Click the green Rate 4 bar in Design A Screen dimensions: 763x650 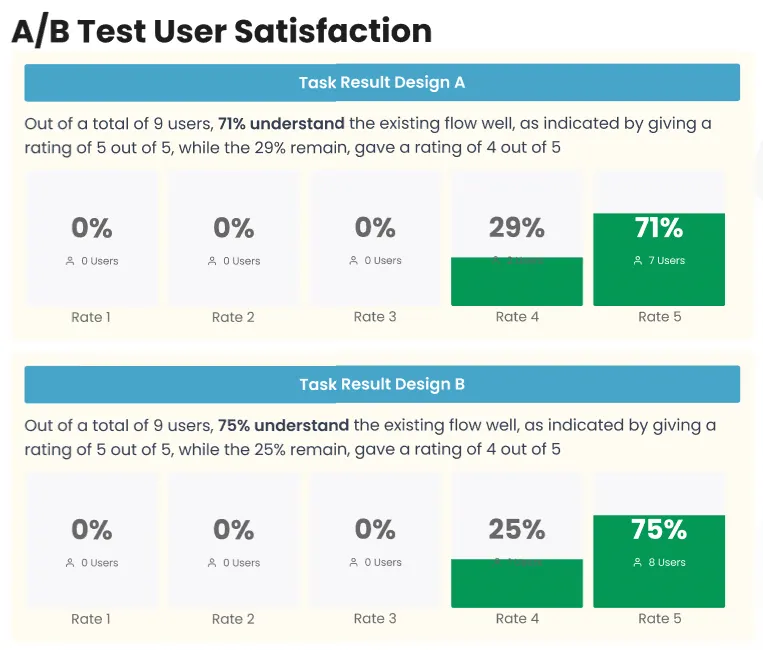click(517, 285)
